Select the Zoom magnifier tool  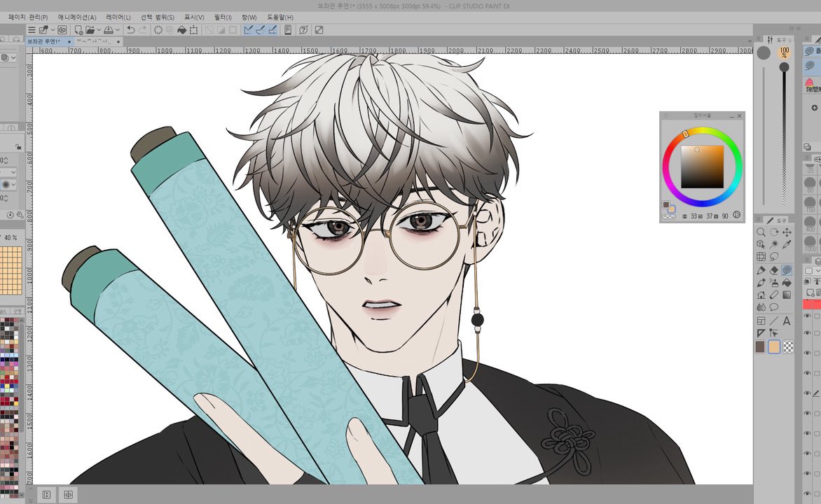(762, 231)
